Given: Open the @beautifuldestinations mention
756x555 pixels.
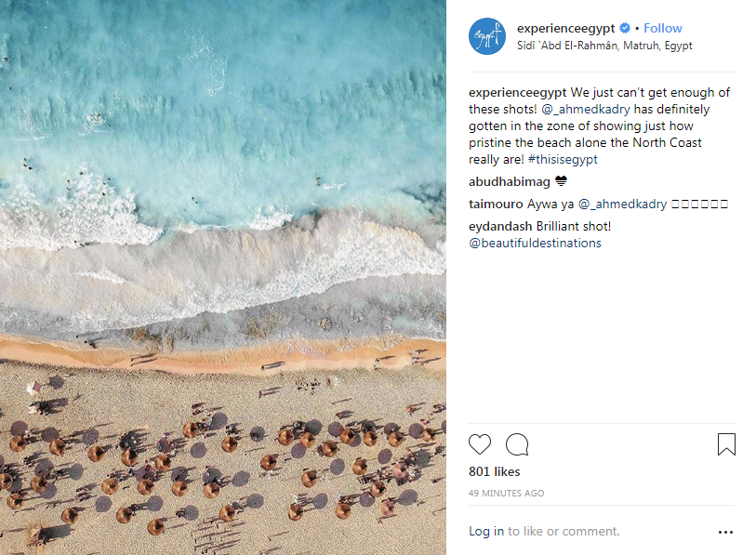Looking at the screenshot, I should (x=535, y=243).
